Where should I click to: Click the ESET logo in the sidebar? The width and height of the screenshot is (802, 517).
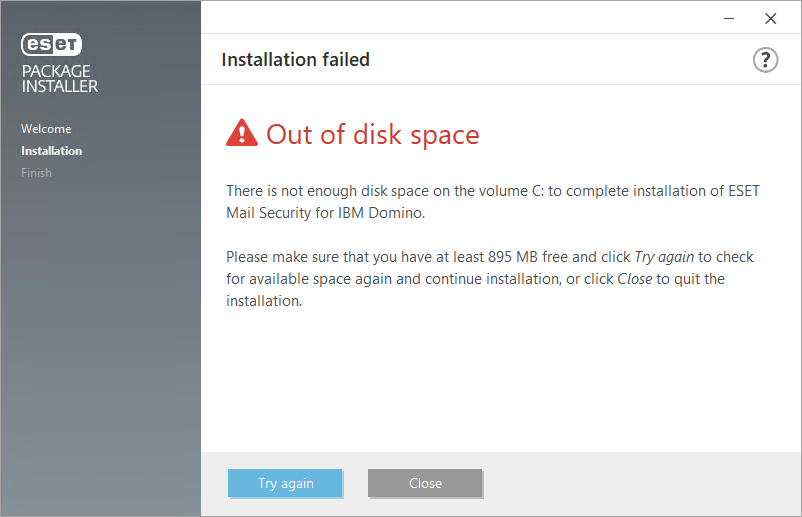click(x=51, y=44)
